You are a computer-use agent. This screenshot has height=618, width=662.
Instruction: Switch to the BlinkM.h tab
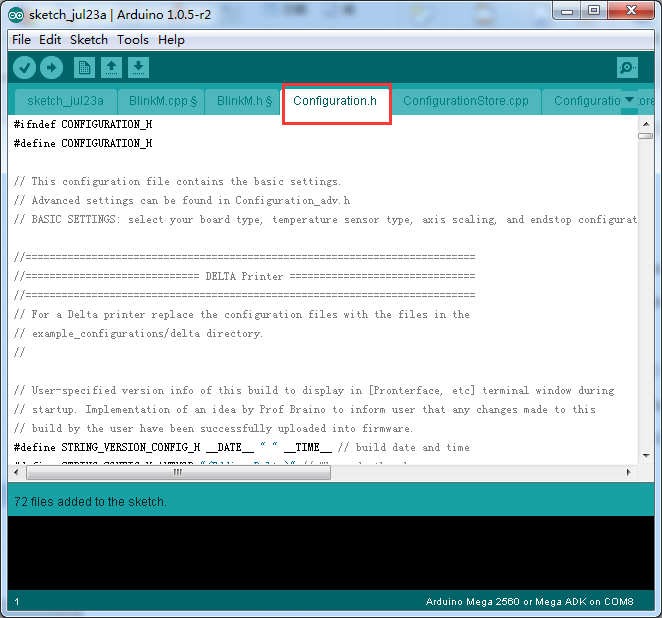pyautogui.click(x=244, y=101)
